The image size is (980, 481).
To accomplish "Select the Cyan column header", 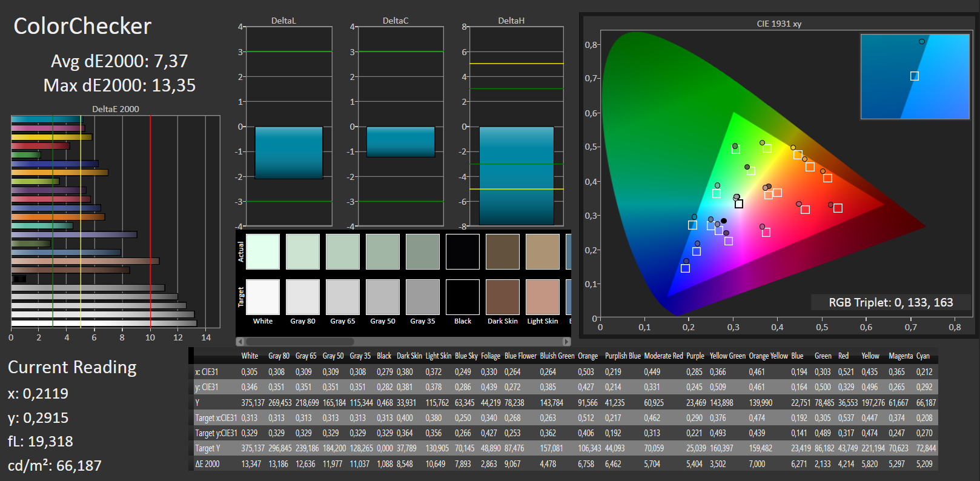I will point(922,356).
